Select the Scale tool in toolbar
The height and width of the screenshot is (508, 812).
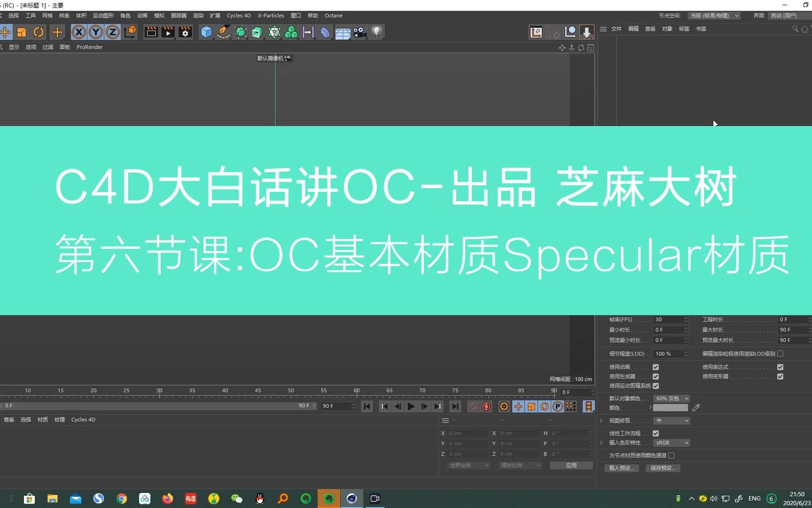click(22, 32)
